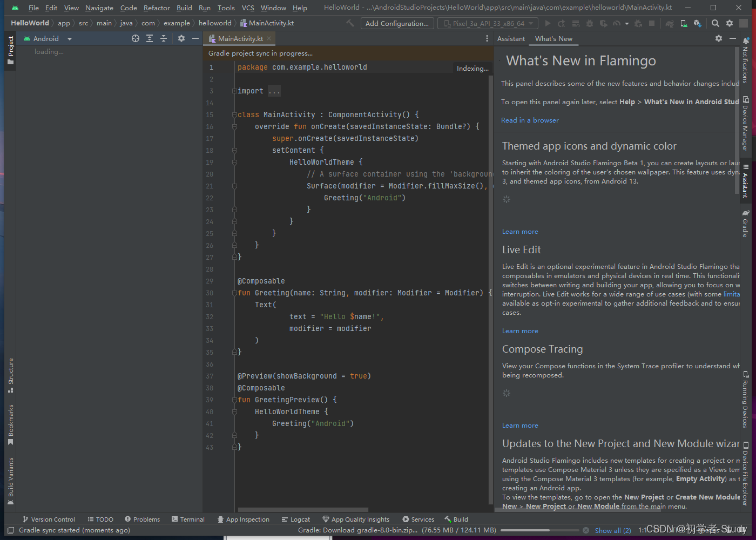Open the VCS menu

248,8
